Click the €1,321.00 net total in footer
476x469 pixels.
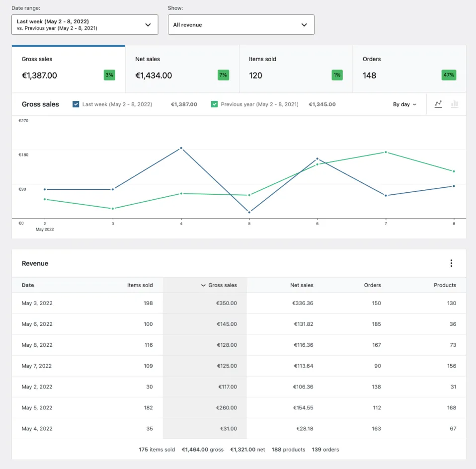247,450
